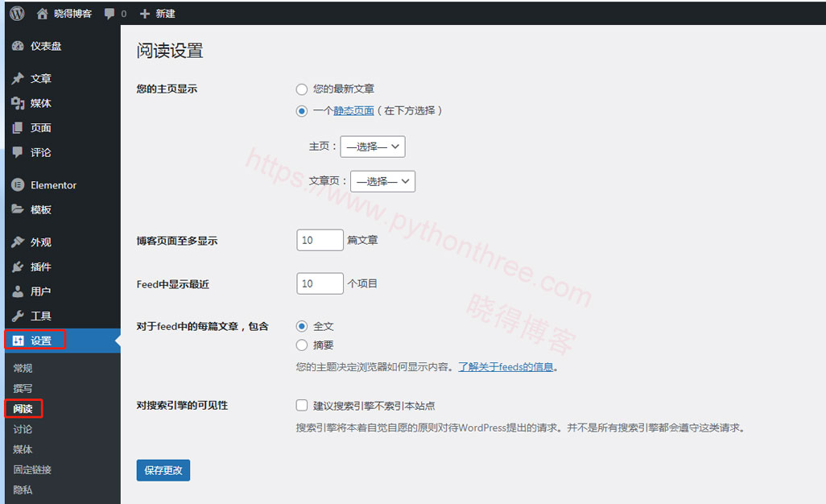The image size is (826, 504).
Task: Click the 保存更改 button
Action: click(x=163, y=470)
